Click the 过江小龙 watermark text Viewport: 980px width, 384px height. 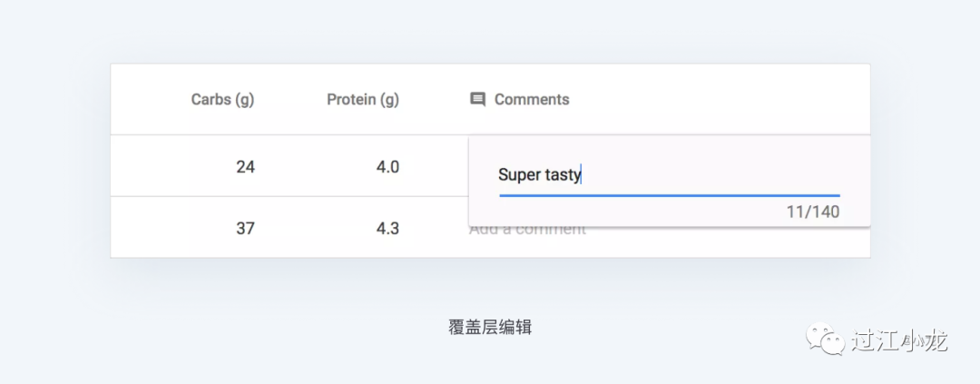pos(899,340)
